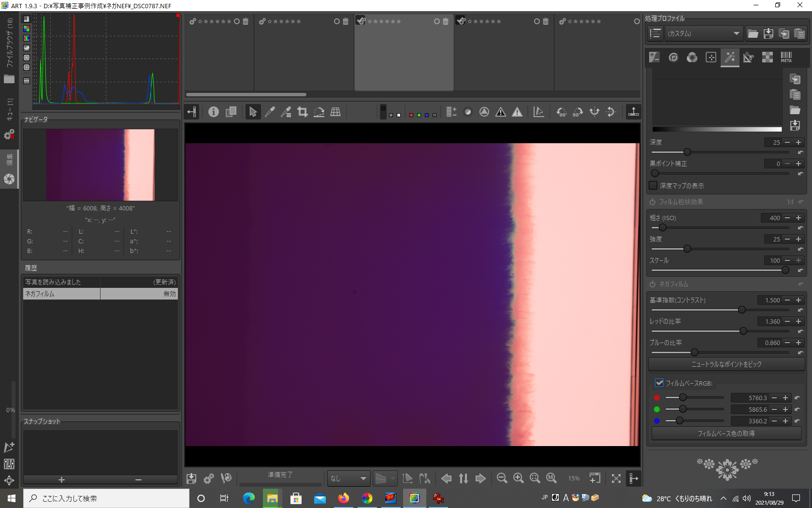This screenshot has width=812, height=508.
Task: Open the (カスタム) processing profile dropdown
Action: [704, 33]
